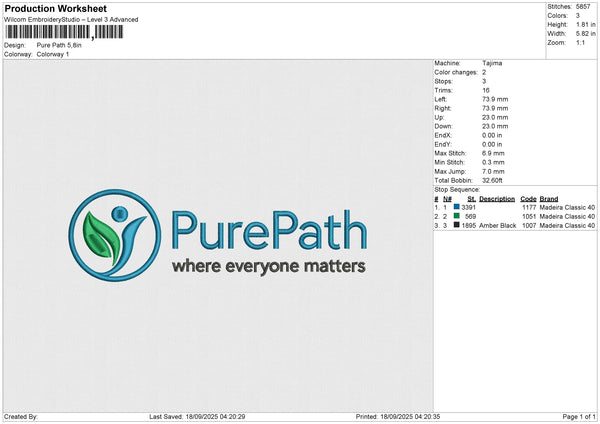Click the Width value 5.82 in

[585, 34]
